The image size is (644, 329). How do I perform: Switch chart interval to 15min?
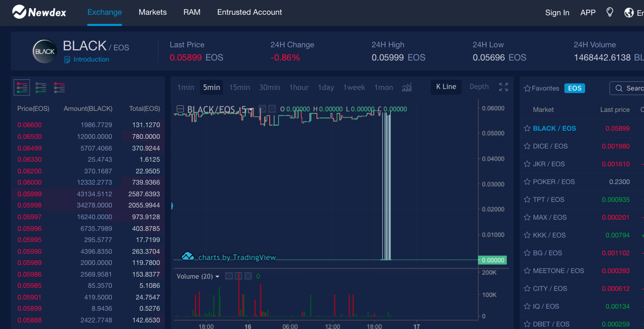[240, 87]
